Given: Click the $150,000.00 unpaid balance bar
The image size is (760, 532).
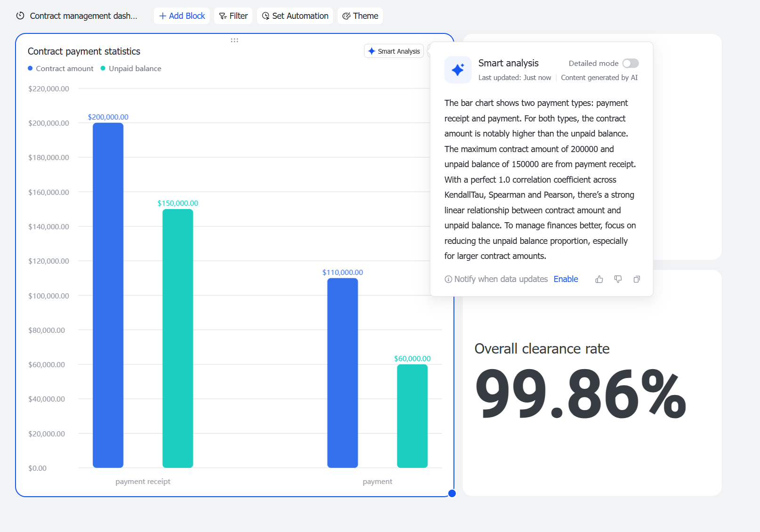Looking at the screenshot, I should (x=178, y=339).
